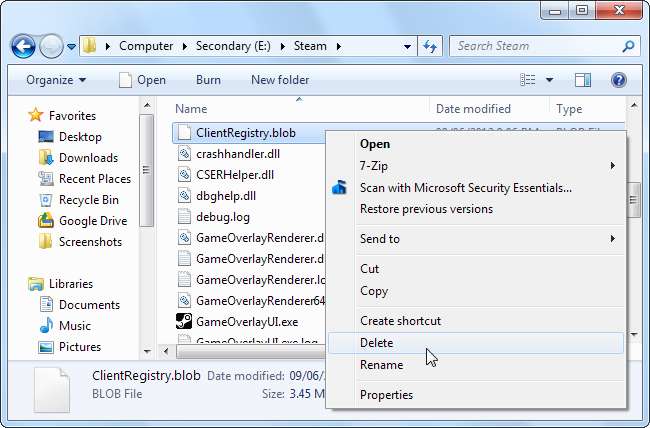Click the navigation pane scroll down arrow
Viewport: 650px width, 428px height.
click(x=147, y=352)
